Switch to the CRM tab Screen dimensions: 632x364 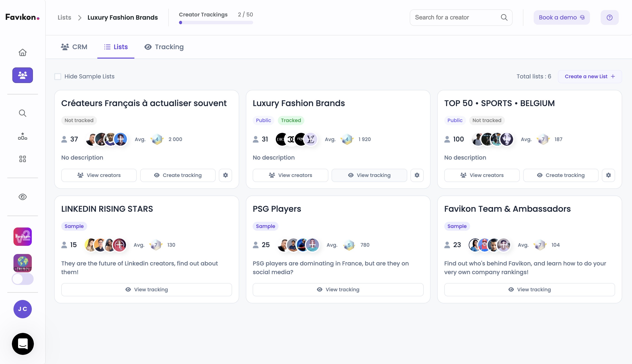[x=74, y=47]
